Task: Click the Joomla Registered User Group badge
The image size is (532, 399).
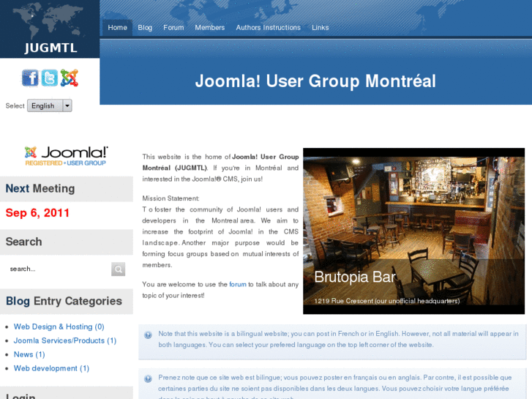Action: [x=66, y=156]
